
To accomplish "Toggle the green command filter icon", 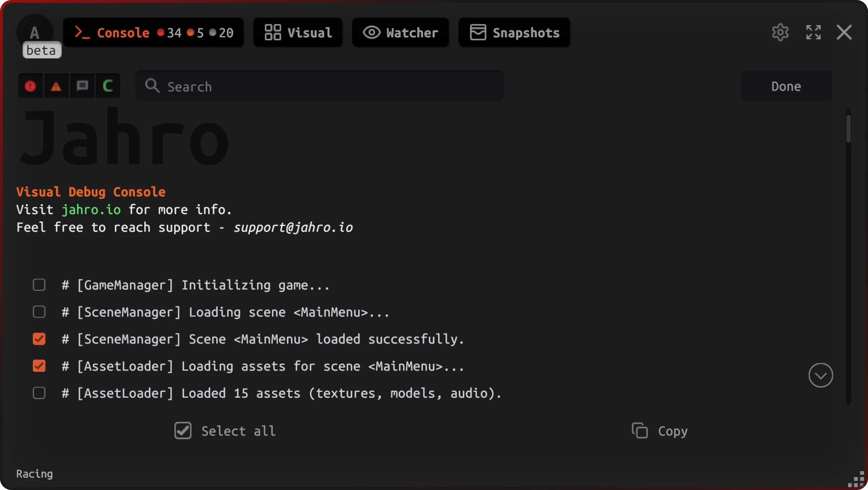I will [108, 86].
